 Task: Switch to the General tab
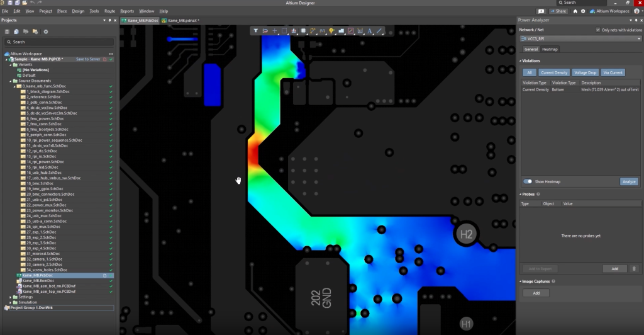coord(531,49)
